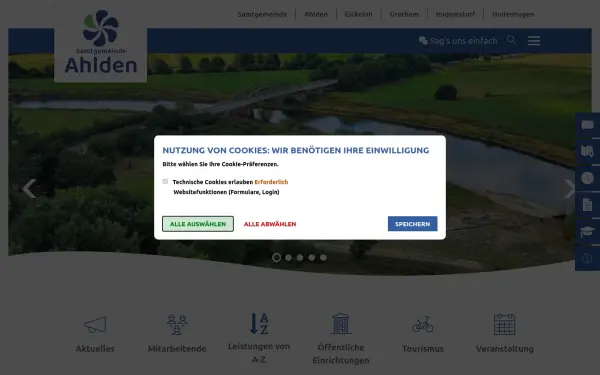The width and height of the screenshot is (600, 375).
Task: Select the fifth slider pagination dot
Action: pos(323,258)
